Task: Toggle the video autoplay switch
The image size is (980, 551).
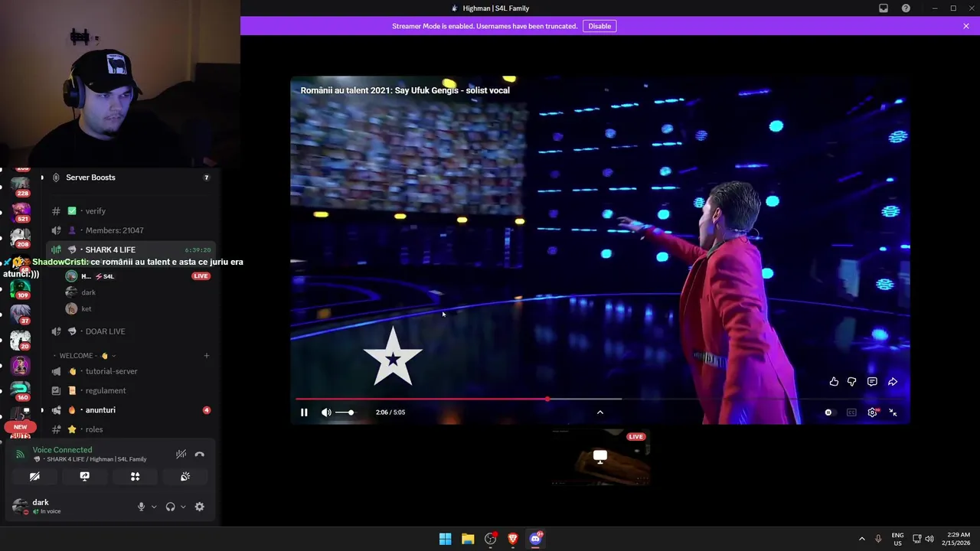Action: pos(828,412)
